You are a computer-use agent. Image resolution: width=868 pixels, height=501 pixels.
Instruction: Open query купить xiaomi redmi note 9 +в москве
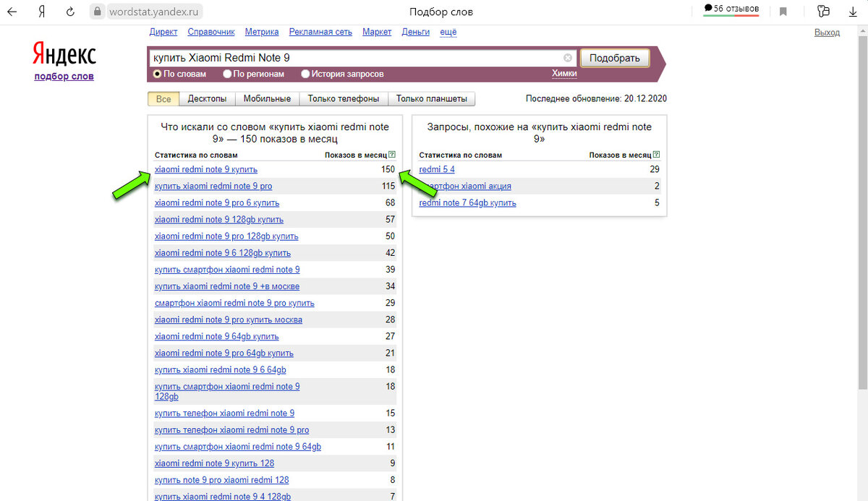[227, 286]
